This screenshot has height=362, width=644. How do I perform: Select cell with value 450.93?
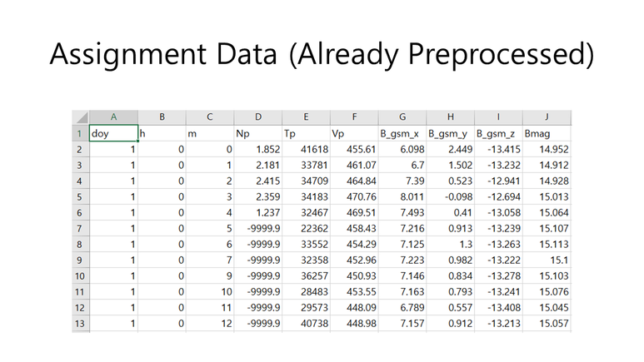(354, 276)
